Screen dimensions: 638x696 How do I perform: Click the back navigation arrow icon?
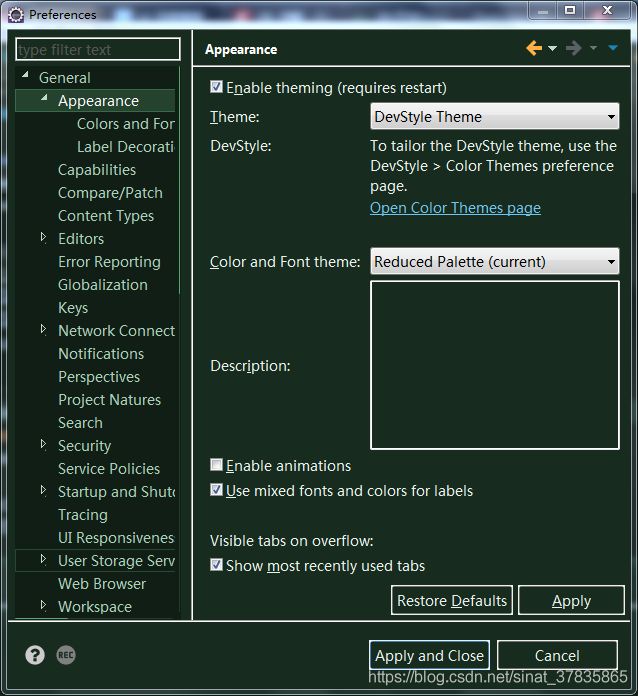tap(534, 48)
